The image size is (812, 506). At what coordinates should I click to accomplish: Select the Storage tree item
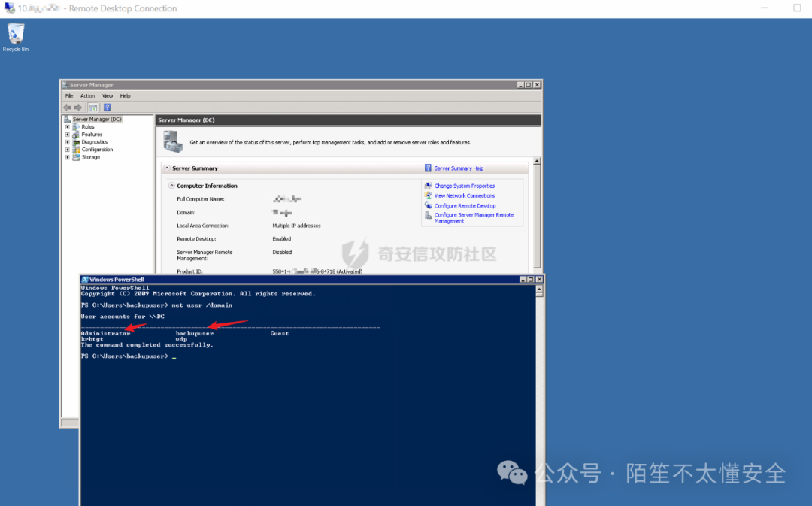[x=91, y=157]
